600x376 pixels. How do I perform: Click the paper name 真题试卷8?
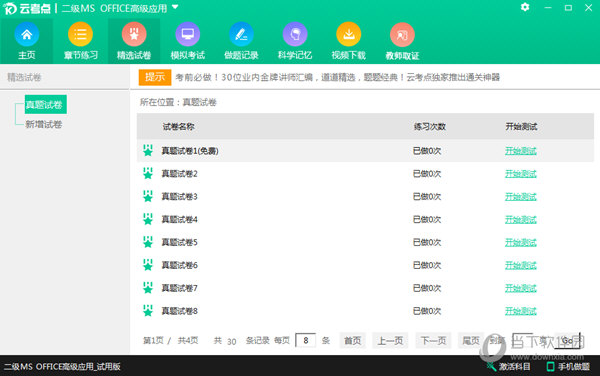179,311
